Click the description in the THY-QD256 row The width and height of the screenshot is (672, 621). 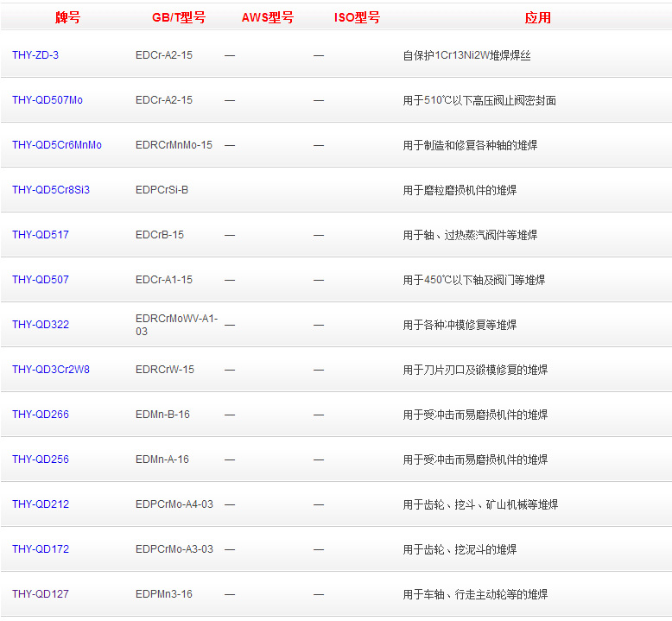click(475, 459)
